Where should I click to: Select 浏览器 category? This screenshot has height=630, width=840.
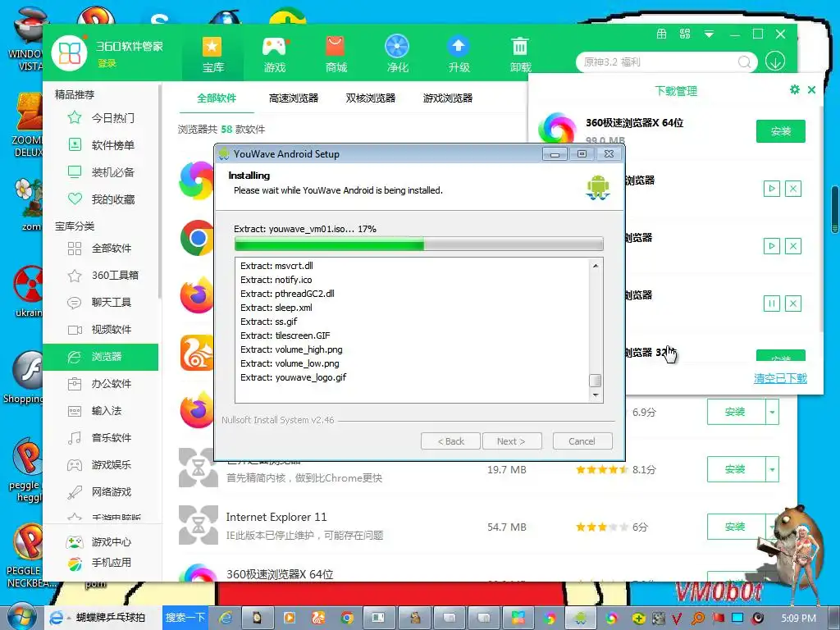(x=101, y=357)
